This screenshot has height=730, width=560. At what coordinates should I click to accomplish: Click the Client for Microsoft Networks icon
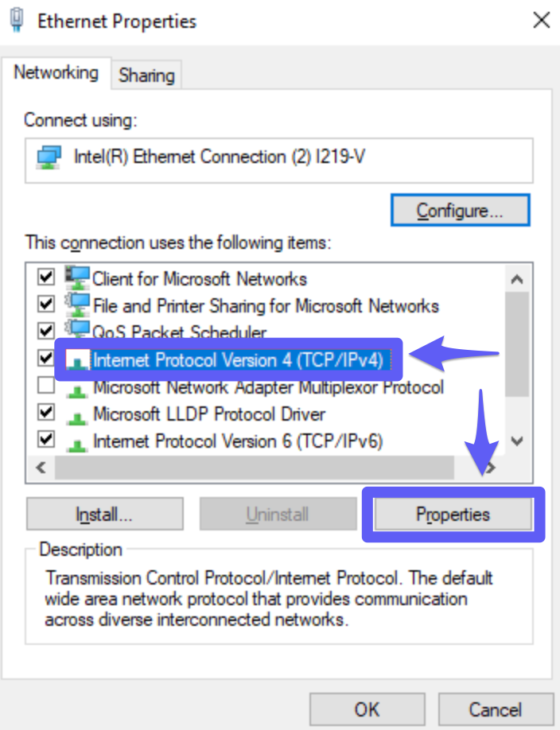click(x=77, y=278)
